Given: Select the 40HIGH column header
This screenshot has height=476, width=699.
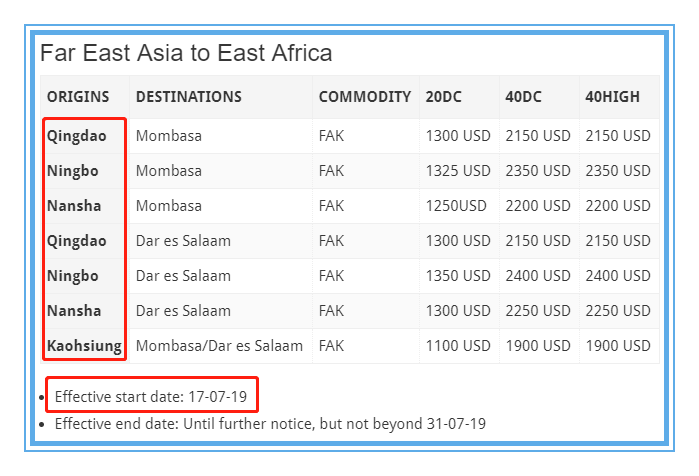Looking at the screenshot, I should (x=612, y=97).
